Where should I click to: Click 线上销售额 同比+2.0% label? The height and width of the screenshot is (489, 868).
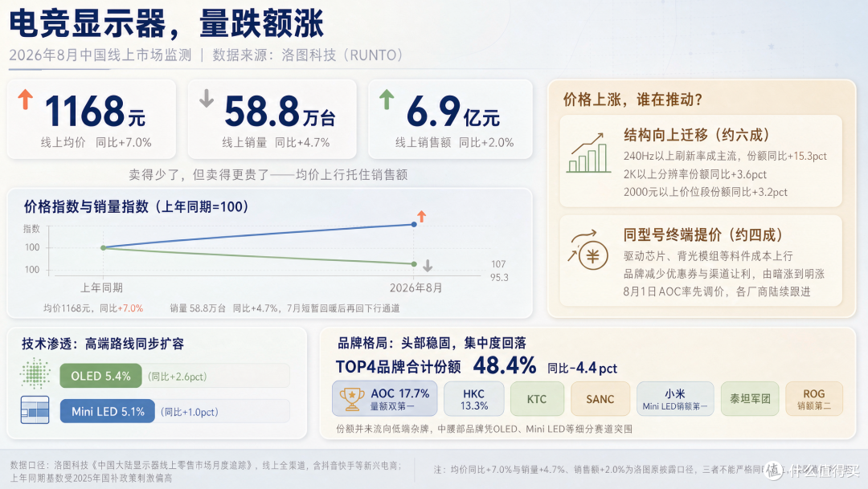click(x=454, y=143)
